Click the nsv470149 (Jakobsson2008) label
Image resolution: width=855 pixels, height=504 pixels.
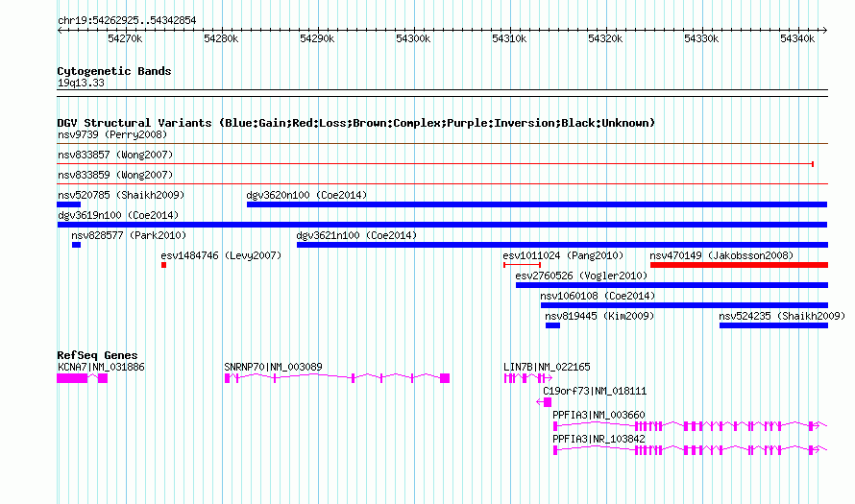[721, 255]
